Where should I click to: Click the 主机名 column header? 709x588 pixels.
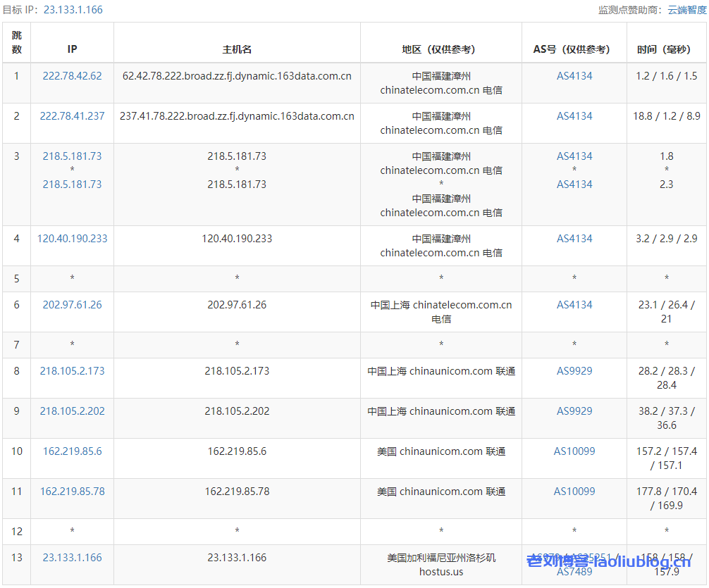point(237,49)
